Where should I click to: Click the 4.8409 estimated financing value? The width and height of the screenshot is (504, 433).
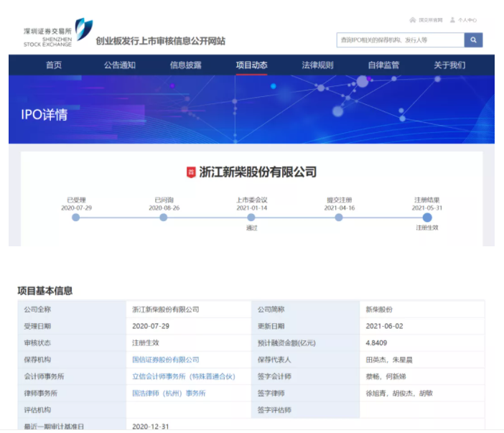pyautogui.click(x=376, y=343)
